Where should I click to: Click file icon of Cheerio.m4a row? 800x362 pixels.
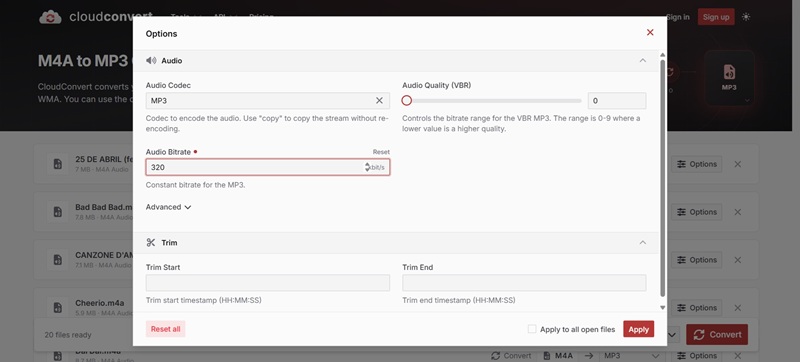tap(58, 308)
